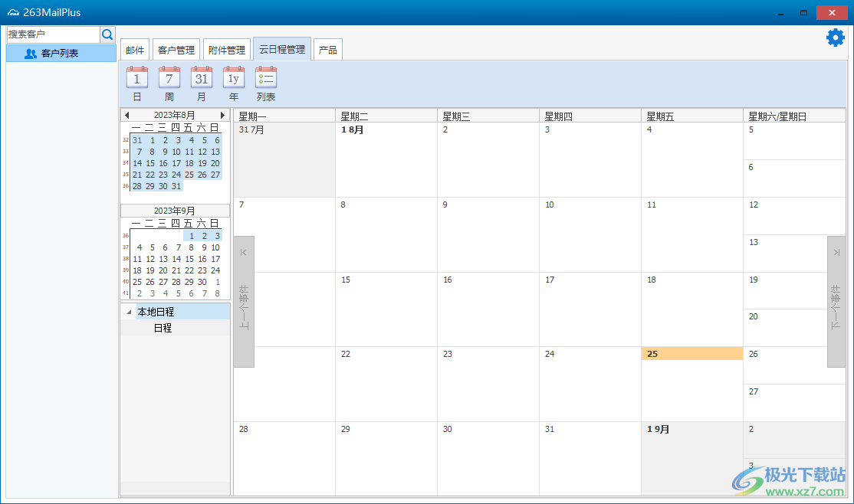Show the schedule List view icon
This screenshot has height=504, width=854.
click(266, 78)
